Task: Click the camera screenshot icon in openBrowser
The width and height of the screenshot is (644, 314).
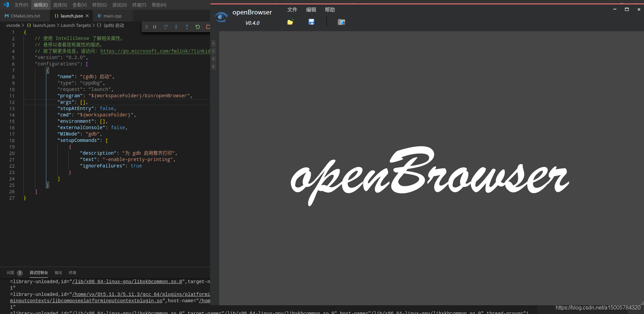Action: [341, 22]
